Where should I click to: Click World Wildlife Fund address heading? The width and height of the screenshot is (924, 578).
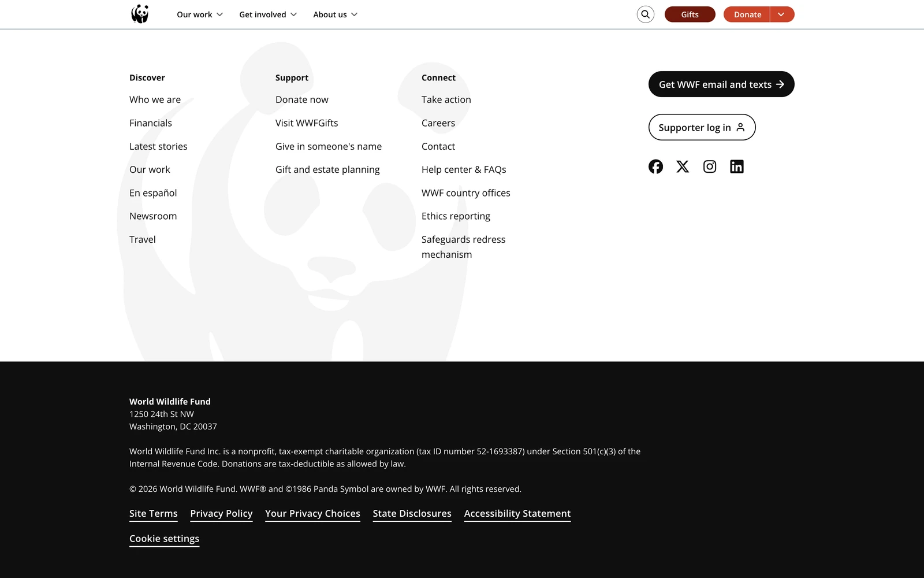click(170, 402)
